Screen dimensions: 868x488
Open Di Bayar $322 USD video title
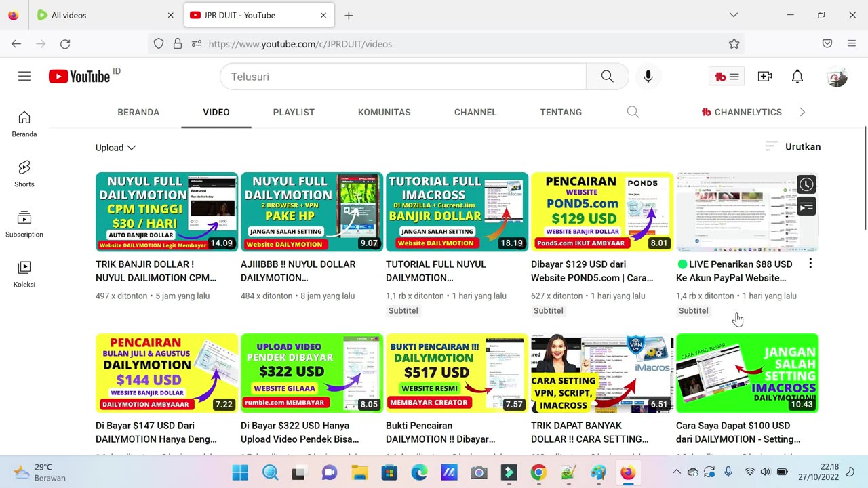pos(300,432)
